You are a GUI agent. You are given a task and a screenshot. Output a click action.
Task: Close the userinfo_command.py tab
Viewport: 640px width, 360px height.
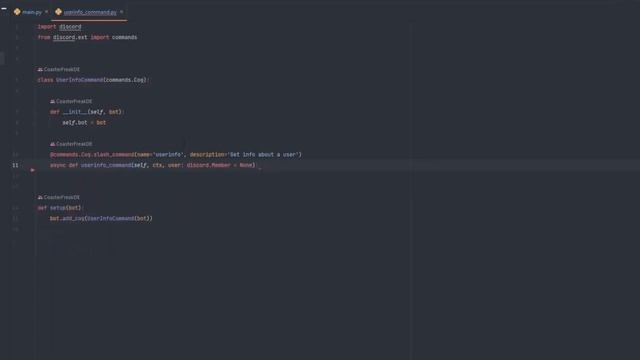click(122, 12)
